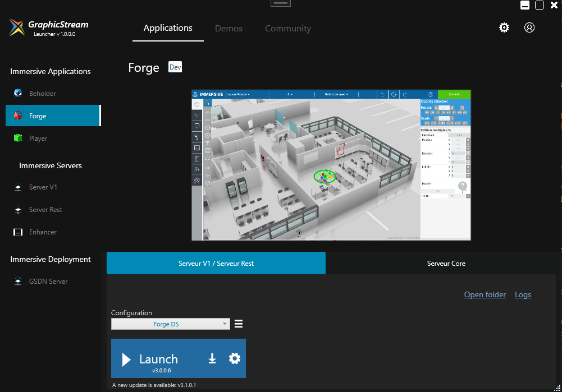Click the play triangle on Launch button
The width and height of the screenshot is (562, 392).
[x=126, y=359]
